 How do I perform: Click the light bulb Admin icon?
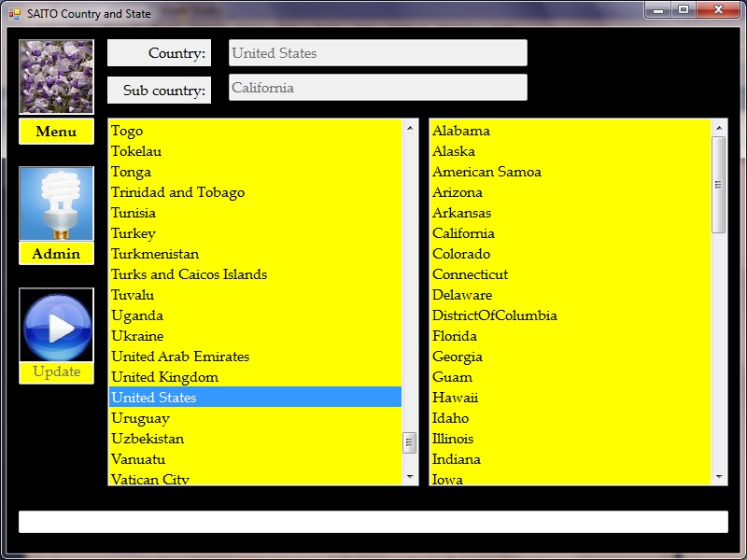point(56,203)
